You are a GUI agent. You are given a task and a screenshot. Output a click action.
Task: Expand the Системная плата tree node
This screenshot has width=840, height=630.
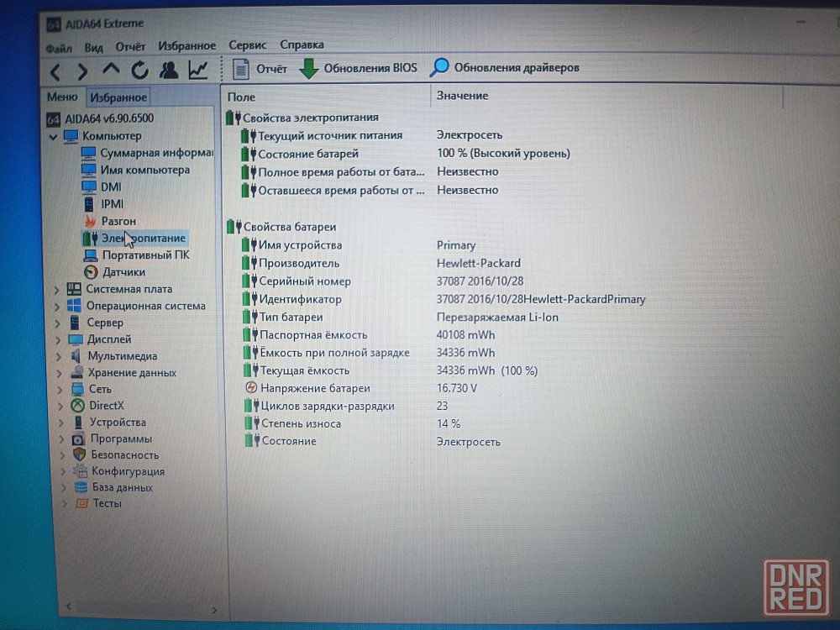(x=57, y=290)
